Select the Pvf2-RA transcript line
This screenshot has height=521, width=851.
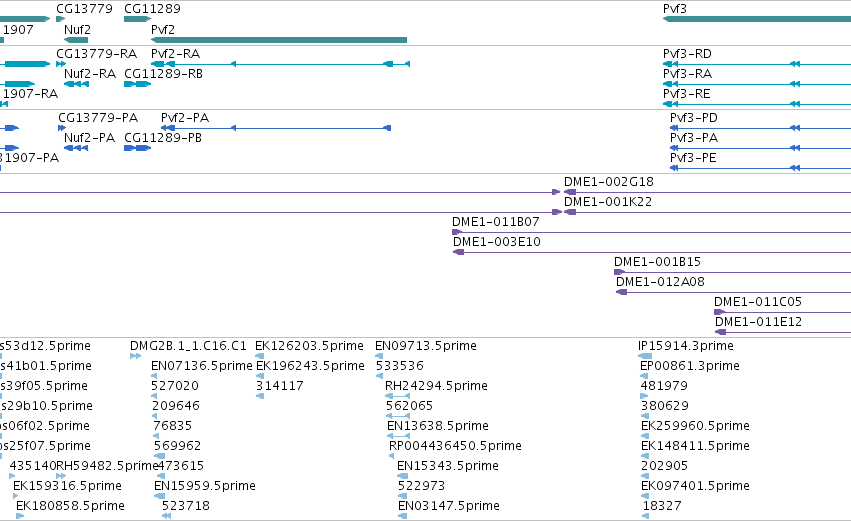pyautogui.click(x=280, y=64)
